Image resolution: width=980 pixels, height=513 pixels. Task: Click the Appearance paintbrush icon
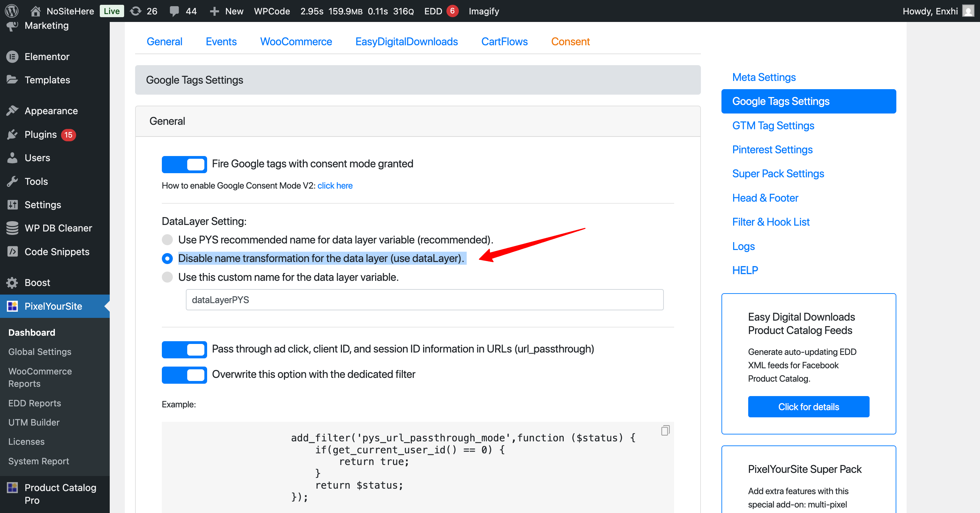click(x=12, y=111)
